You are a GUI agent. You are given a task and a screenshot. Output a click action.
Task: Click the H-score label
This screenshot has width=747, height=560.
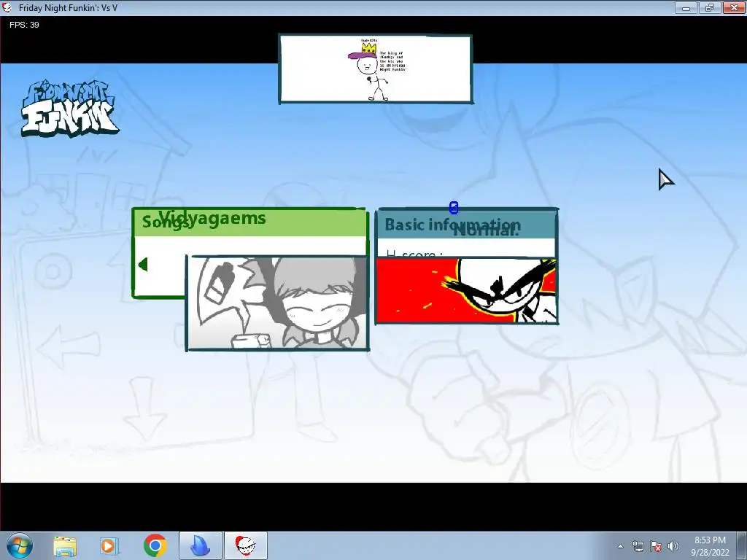click(414, 254)
